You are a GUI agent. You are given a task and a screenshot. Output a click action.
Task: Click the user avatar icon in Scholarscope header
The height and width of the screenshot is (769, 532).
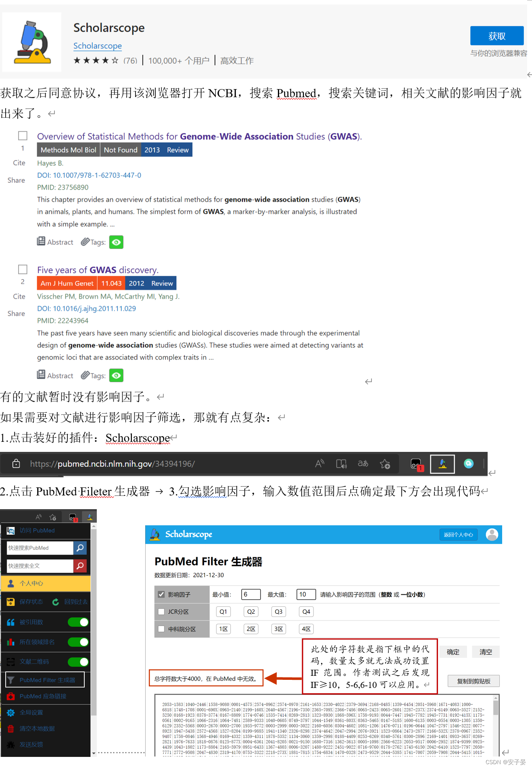click(x=492, y=535)
